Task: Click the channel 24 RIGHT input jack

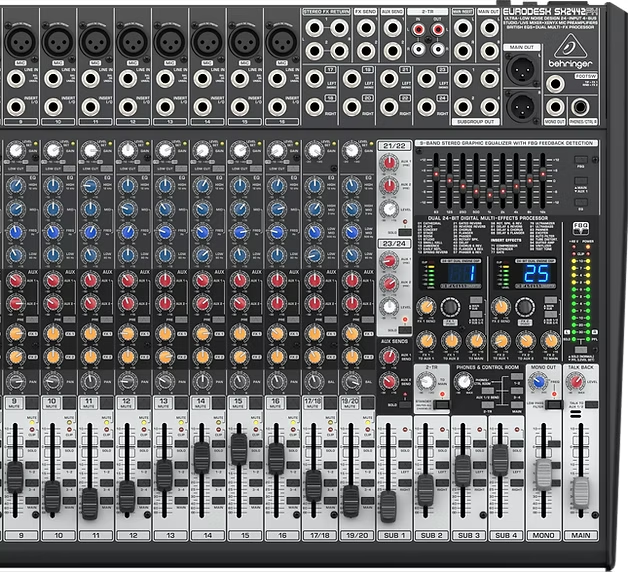Action: tap(426, 107)
